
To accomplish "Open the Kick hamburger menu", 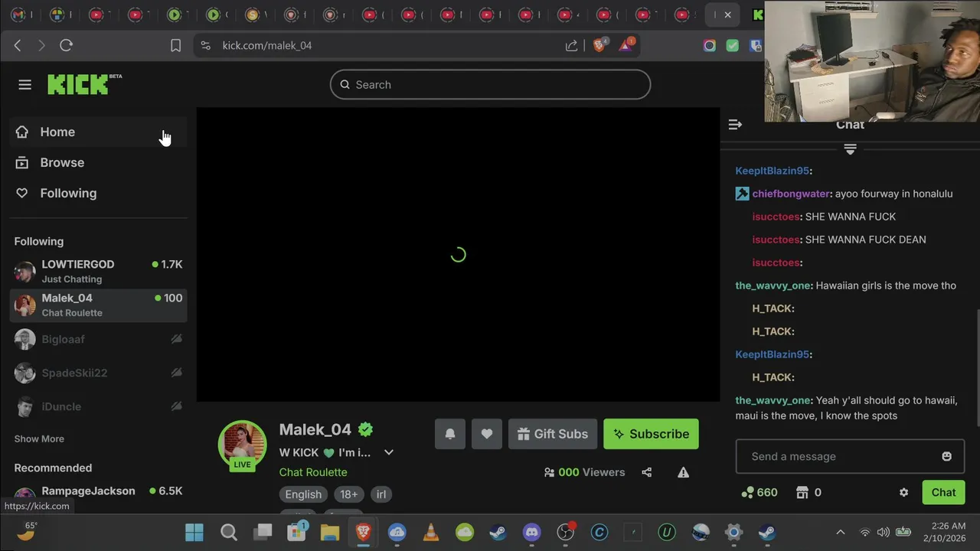I will [x=24, y=85].
